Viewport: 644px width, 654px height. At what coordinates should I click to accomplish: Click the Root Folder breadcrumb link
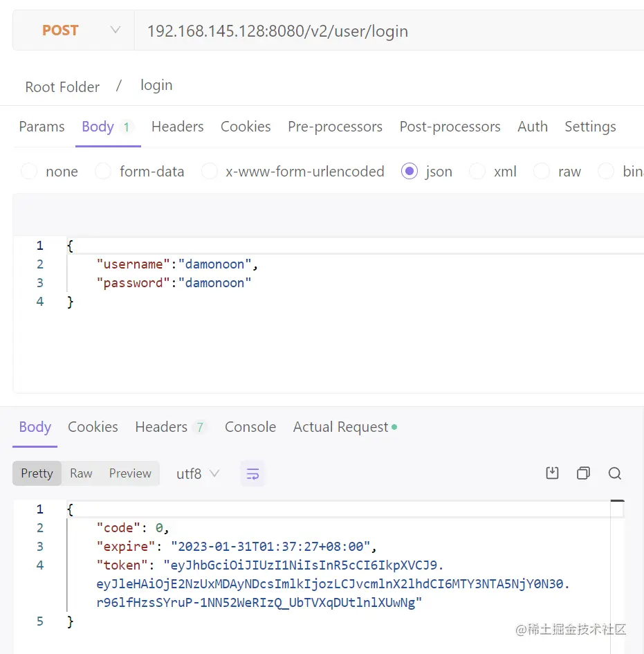(62, 87)
